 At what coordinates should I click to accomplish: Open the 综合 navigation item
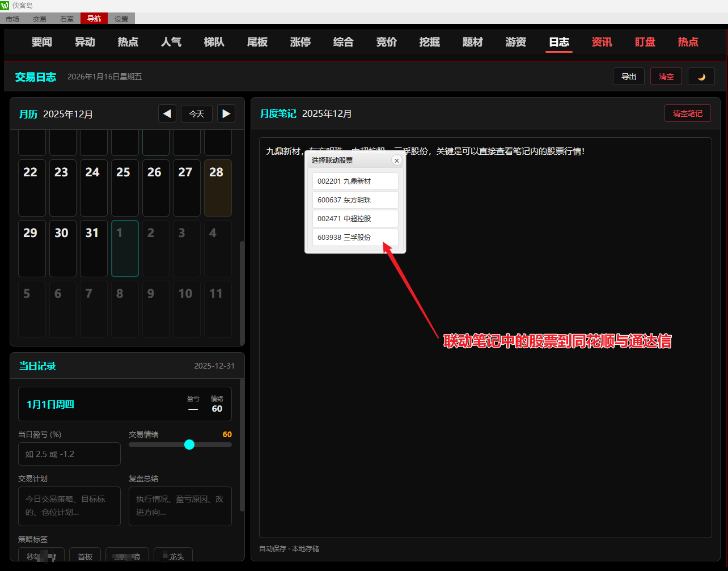tap(344, 42)
